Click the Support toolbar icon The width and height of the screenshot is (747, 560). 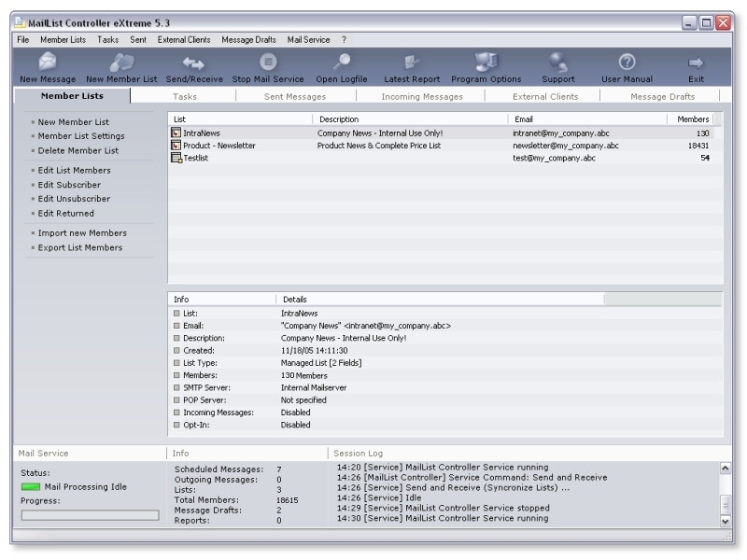point(557,62)
